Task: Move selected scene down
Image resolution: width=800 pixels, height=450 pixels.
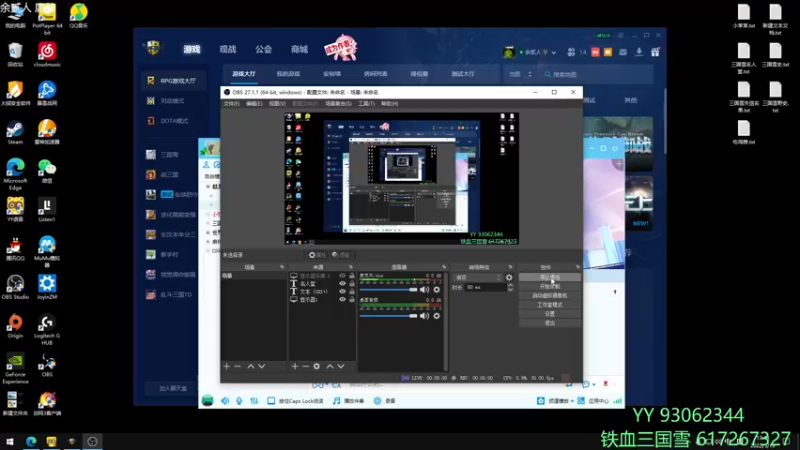Action: 262,366
